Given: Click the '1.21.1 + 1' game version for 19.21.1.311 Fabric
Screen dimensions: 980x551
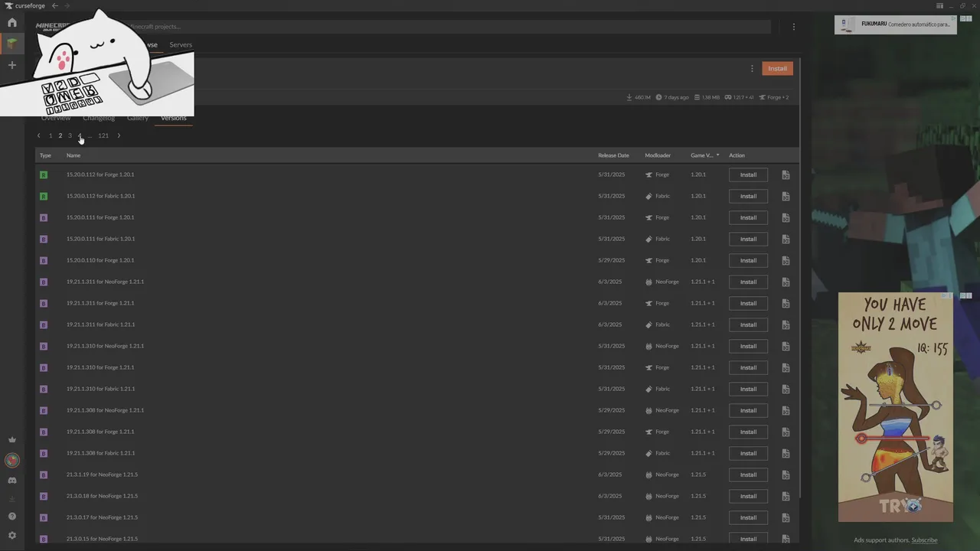Looking at the screenshot, I should (702, 324).
